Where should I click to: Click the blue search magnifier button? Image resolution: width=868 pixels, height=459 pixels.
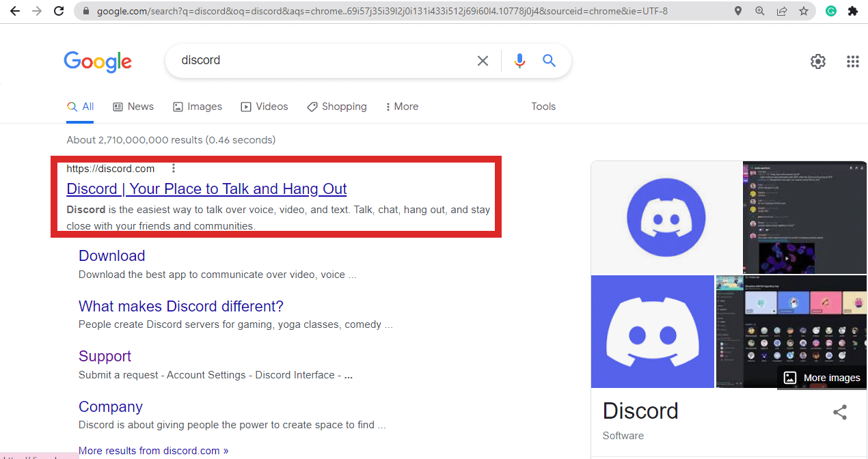click(550, 61)
